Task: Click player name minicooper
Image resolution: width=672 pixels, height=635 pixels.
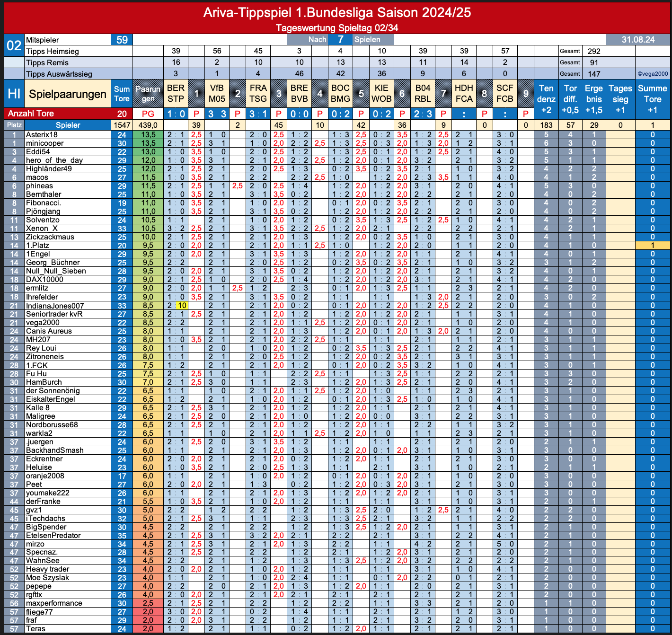Action: coord(44,143)
